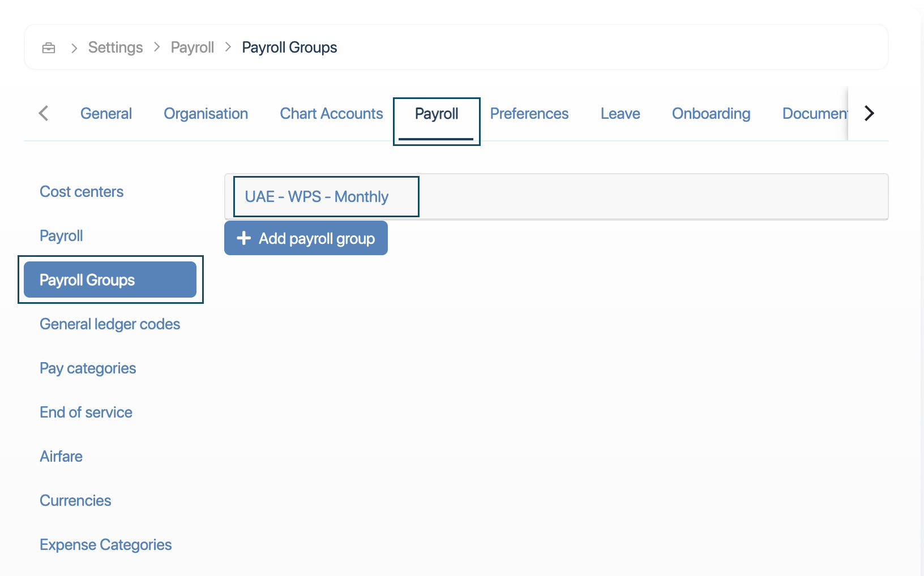The image size is (924, 576).
Task: Select the Preferences tab
Action: (x=529, y=114)
